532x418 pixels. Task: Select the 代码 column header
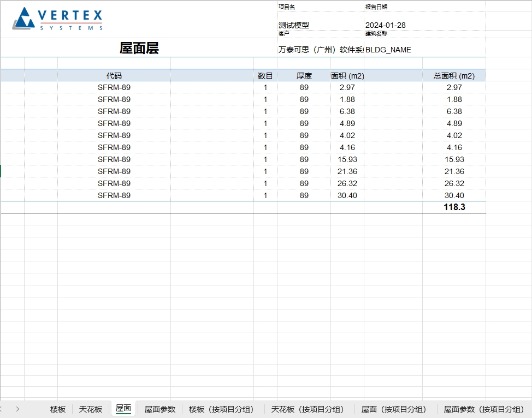click(x=114, y=76)
